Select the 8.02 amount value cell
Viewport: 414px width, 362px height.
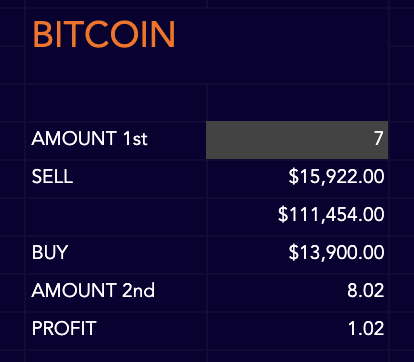297,293
